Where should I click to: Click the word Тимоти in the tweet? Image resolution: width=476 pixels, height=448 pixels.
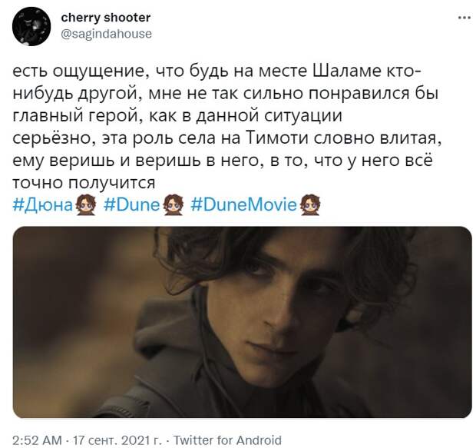[277, 138]
